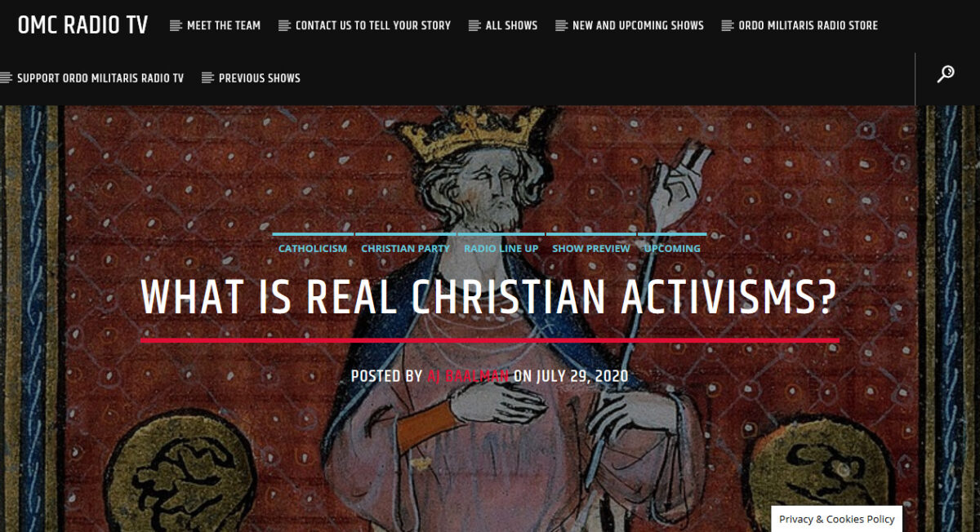Visit the Ordo Militaris Radio Store
The image size is (980, 532).
(x=808, y=25)
